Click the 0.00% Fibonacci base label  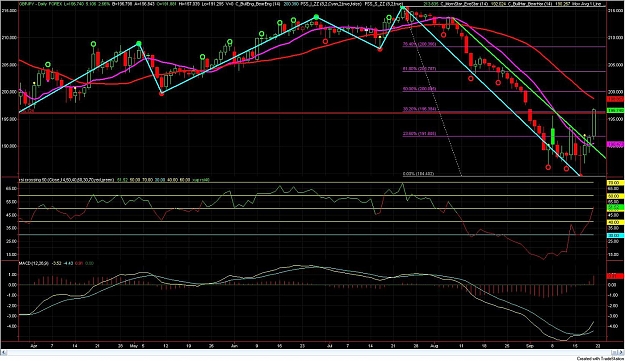point(419,174)
